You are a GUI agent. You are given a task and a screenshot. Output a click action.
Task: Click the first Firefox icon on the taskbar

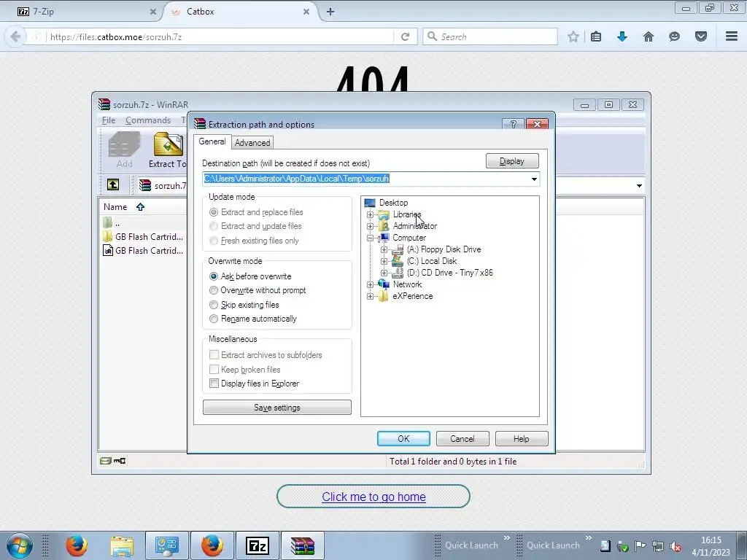pos(76,545)
